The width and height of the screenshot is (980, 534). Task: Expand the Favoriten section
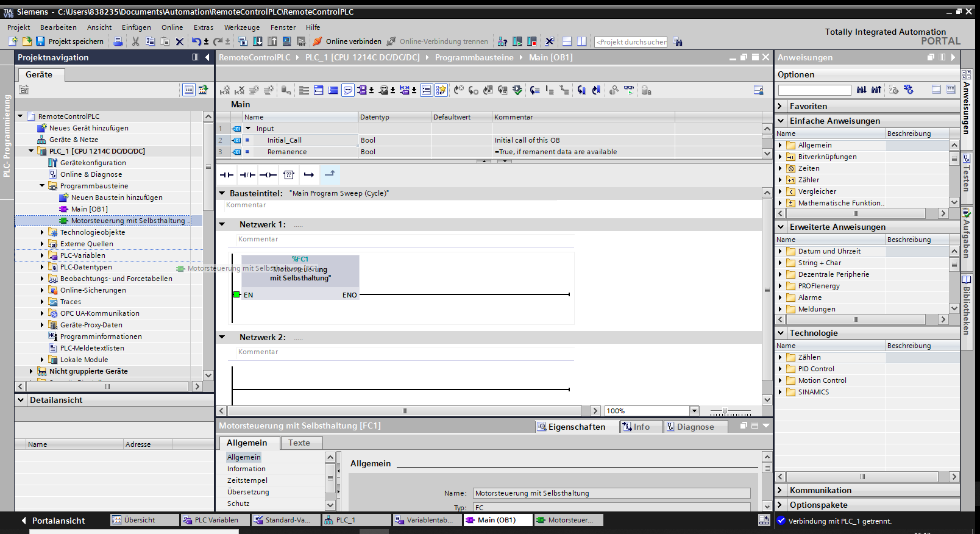click(x=780, y=106)
